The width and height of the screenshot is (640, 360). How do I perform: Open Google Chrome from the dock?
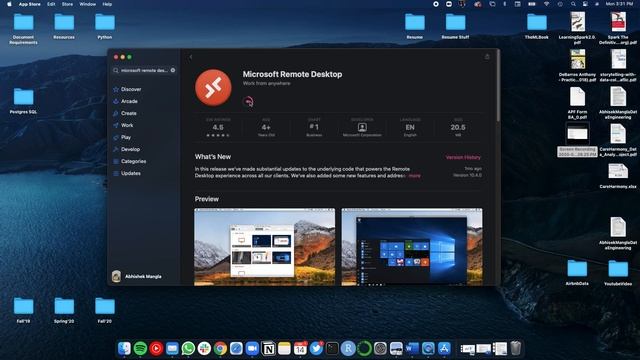220,348
